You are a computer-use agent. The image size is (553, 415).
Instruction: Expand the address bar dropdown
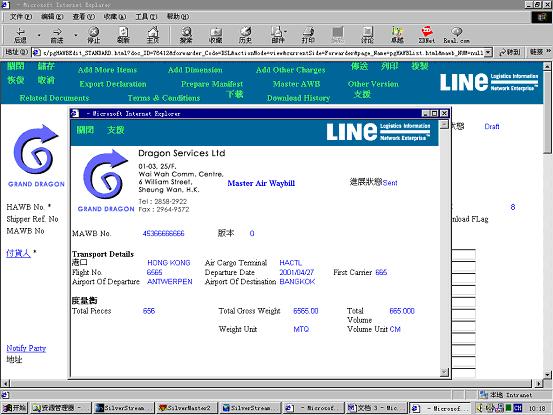coord(488,53)
